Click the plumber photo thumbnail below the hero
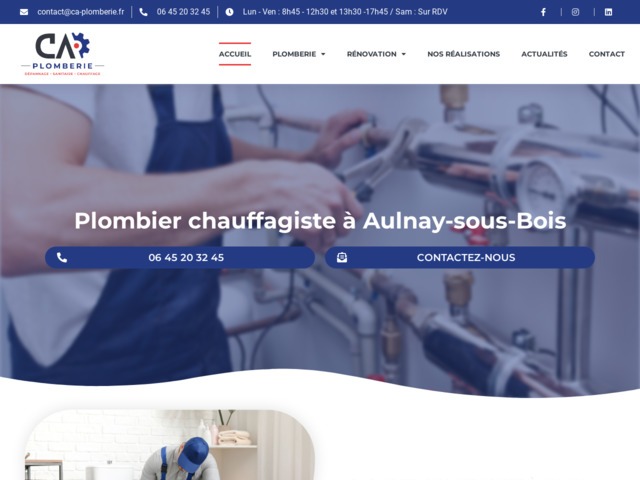This screenshot has height=480, width=640. tap(170, 445)
